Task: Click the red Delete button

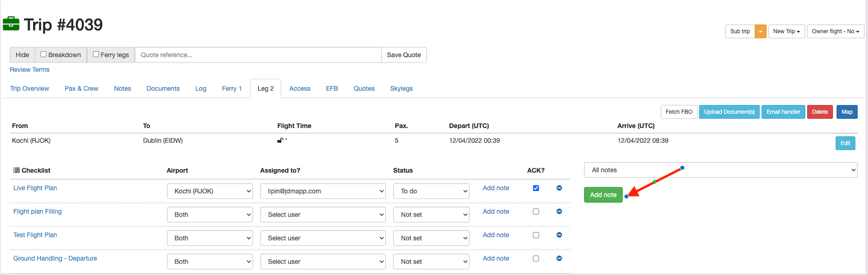Action: 820,112
